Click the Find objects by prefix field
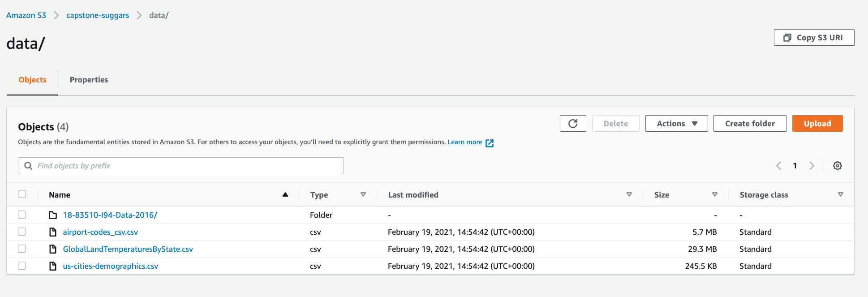The width and height of the screenshot is (868, 297). pyautogui.click(x=181, y=166)
